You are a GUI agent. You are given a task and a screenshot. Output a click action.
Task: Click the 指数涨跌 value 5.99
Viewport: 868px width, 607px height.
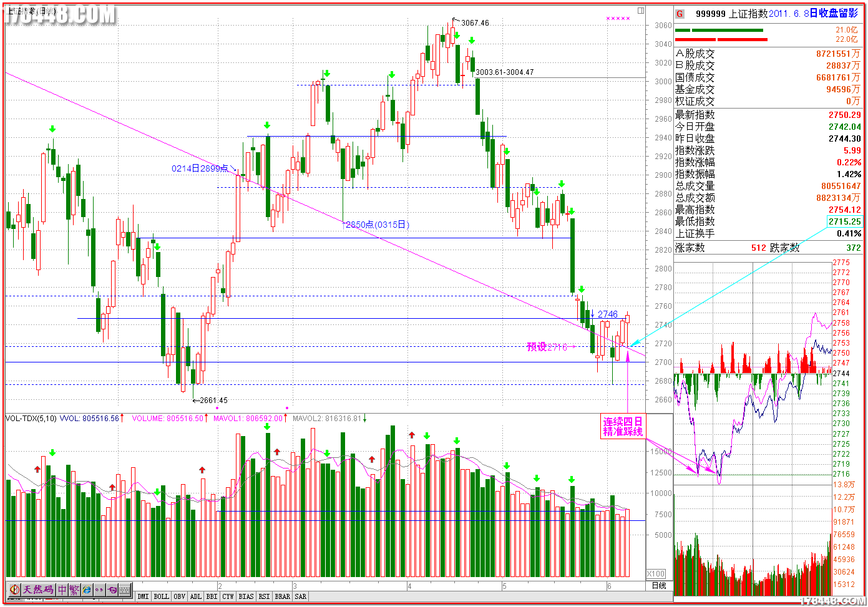tap(852, 150)
